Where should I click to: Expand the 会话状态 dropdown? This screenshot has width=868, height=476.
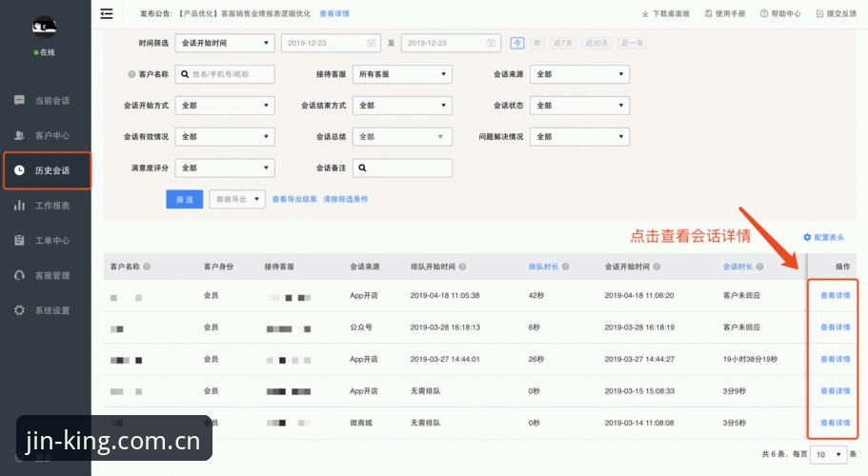click(x=579, y=106)
